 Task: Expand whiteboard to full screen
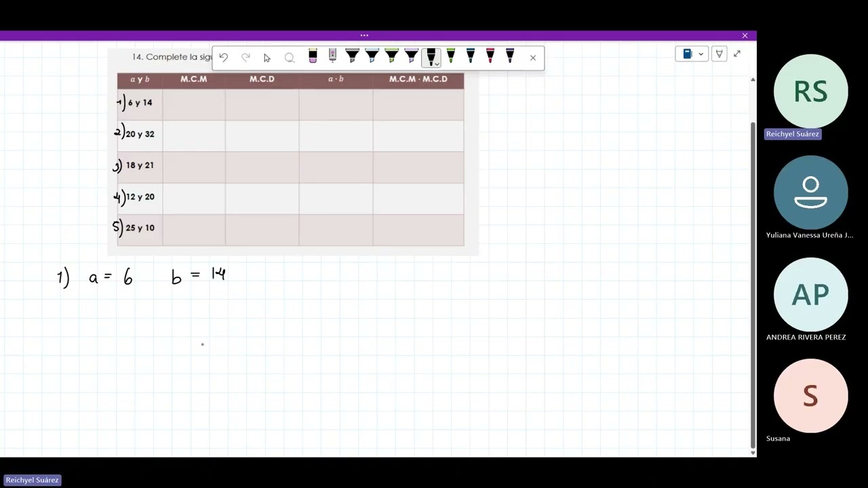point(737,54)
